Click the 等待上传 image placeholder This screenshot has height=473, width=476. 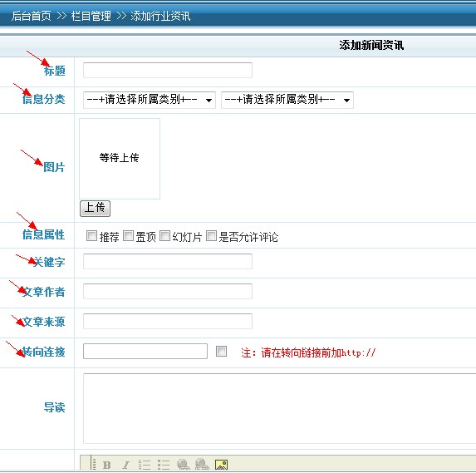coord(120,159)
